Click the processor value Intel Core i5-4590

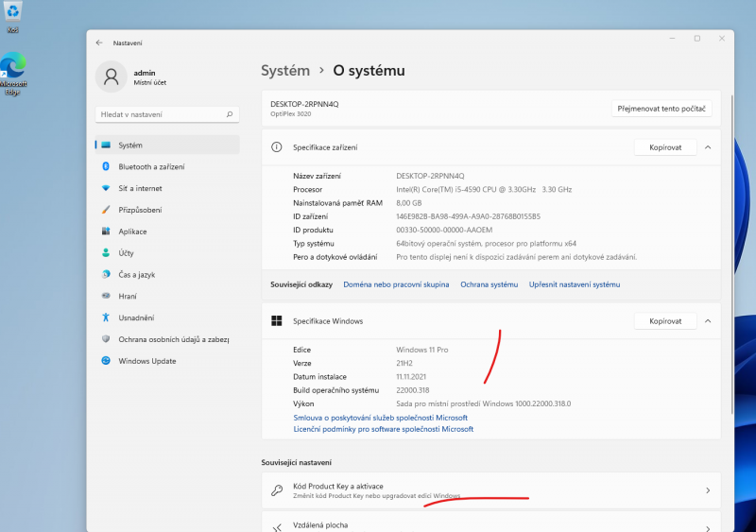pos(484,190)
